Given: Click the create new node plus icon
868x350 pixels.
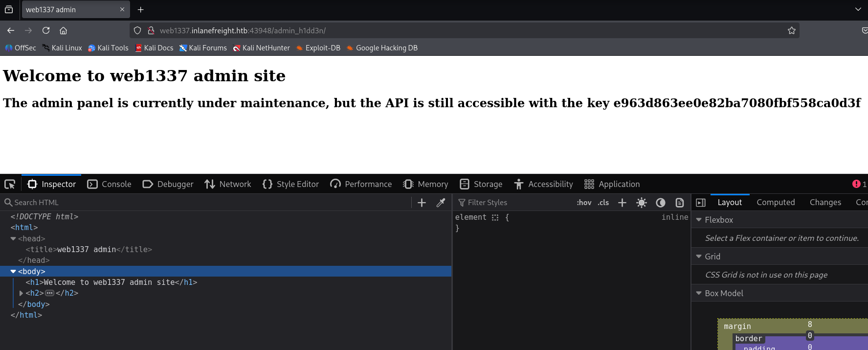Looking at the screenshot, I should click(422, 203).
